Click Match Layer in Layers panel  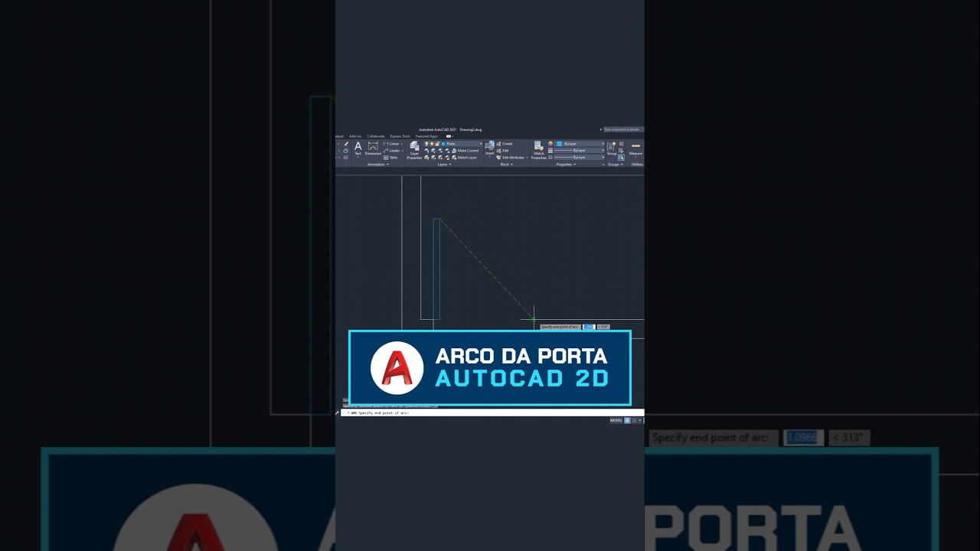point(464,158)
